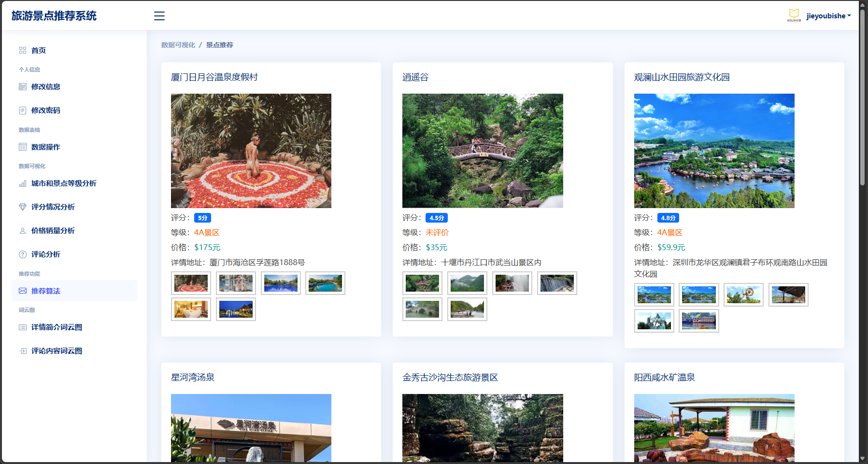Image resolution: width=868 pixels, height=464 pixels.
Task: Select the colorful boat thumbnail in 观澜山水田园 card
Action: 699,321
